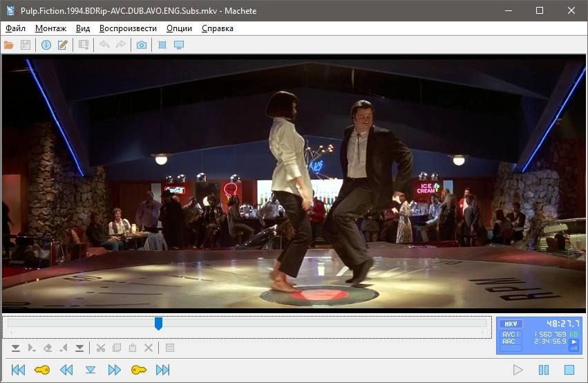Toggle the KB size unit label

573,334
